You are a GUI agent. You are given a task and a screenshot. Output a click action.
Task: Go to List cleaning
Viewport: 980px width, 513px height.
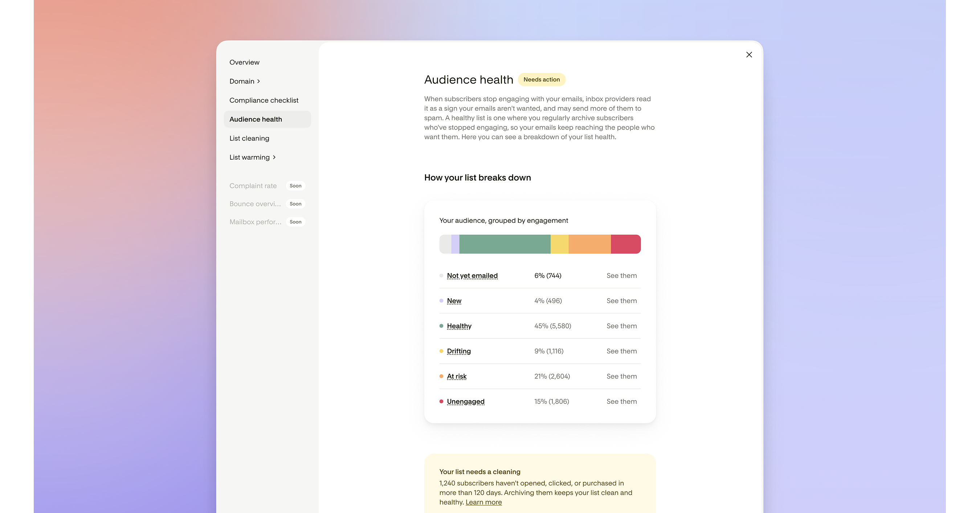click(x=249, y=139)
